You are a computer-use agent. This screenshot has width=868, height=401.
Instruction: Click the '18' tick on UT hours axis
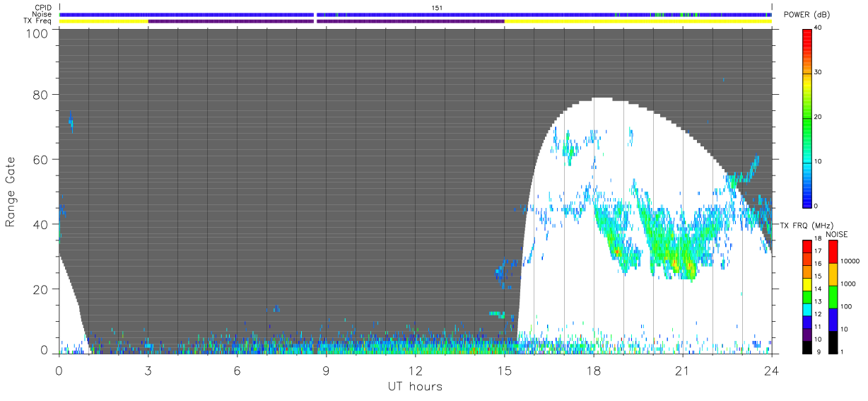[x=593, y=370]
